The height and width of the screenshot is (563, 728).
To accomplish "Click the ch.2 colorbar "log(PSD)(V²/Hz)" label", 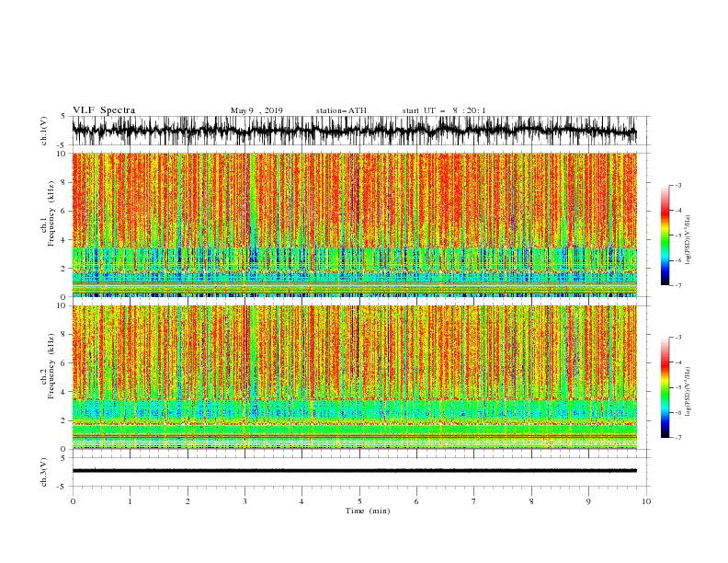I will 688,392.
